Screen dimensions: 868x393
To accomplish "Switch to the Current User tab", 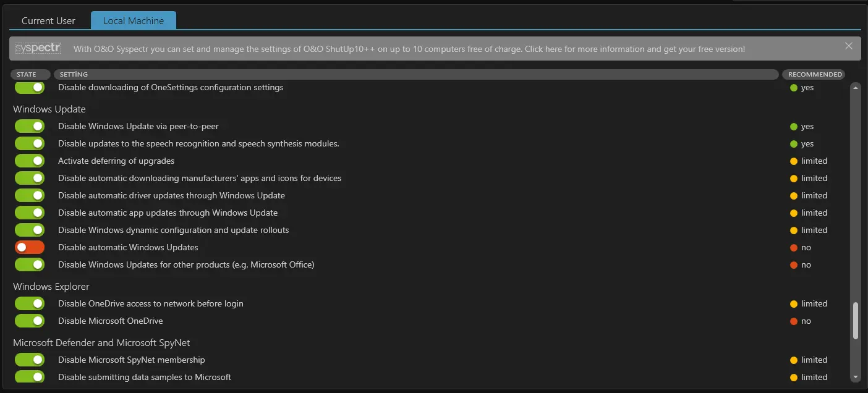I will click(x=48, y=20).
